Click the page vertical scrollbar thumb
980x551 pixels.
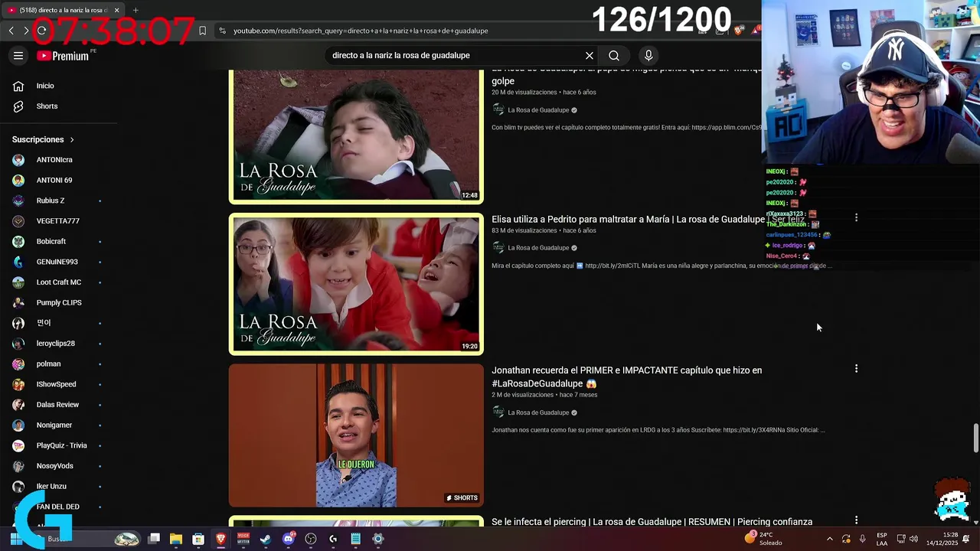click(975, 438)
